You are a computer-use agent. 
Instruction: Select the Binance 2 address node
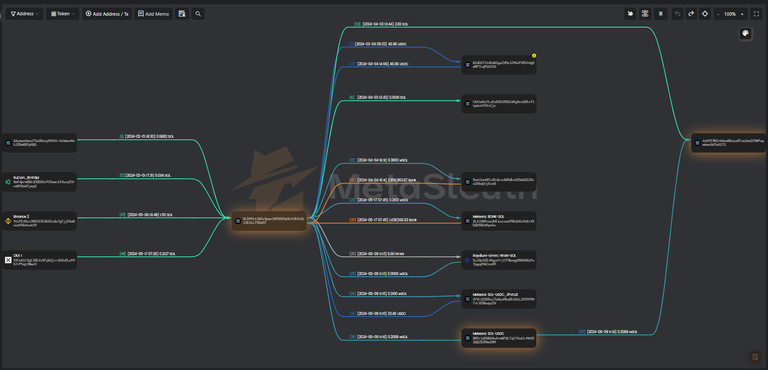coord(39,221)
